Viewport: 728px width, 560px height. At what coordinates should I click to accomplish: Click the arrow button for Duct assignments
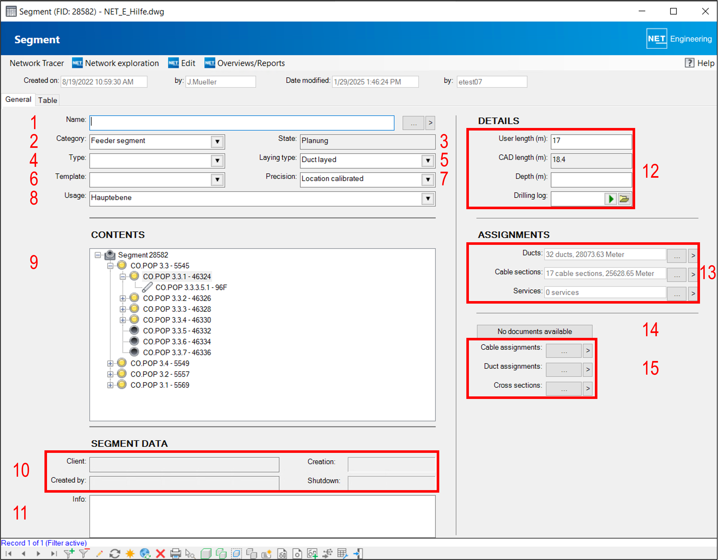588,370
